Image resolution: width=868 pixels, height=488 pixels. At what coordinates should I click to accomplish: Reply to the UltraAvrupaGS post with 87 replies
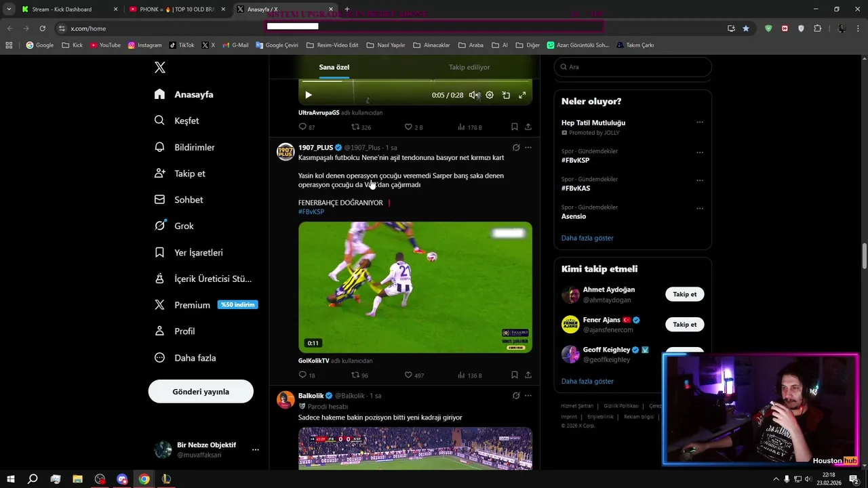click(x=307, y=127)
